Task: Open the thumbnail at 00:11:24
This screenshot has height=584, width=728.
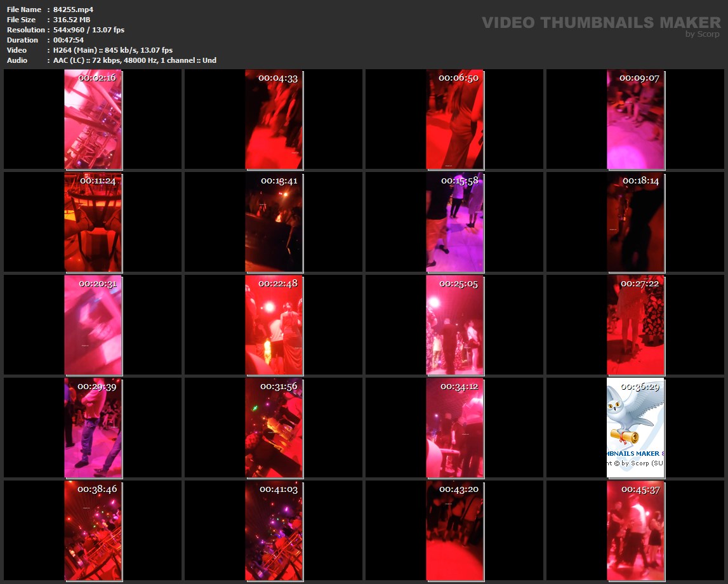Action: click(93, 223)
